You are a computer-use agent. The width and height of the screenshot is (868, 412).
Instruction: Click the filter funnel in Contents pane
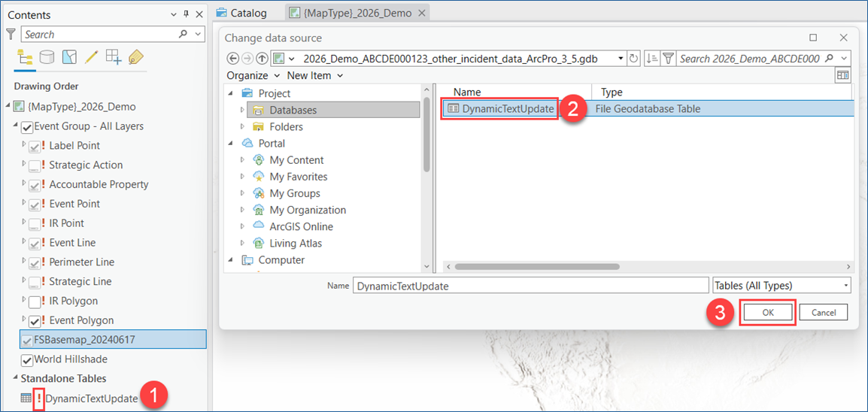pos(11,35)
